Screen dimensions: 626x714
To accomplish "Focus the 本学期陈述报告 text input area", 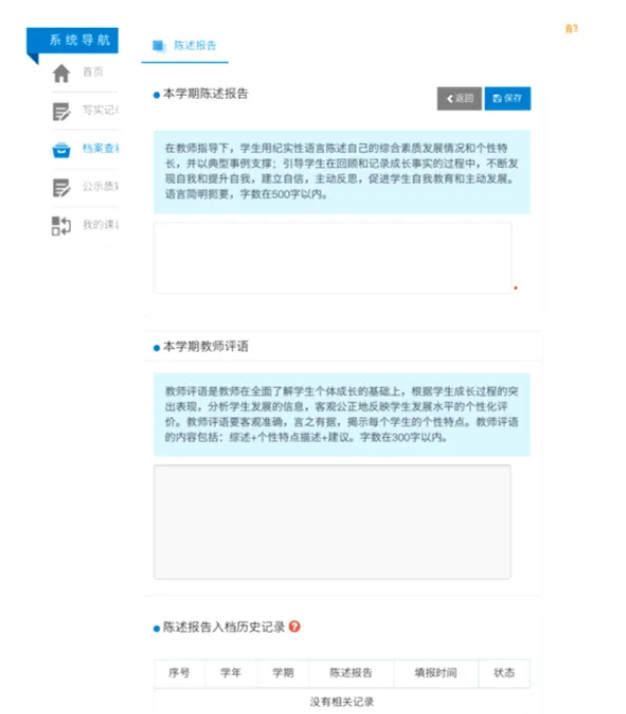I will point(332,258).
